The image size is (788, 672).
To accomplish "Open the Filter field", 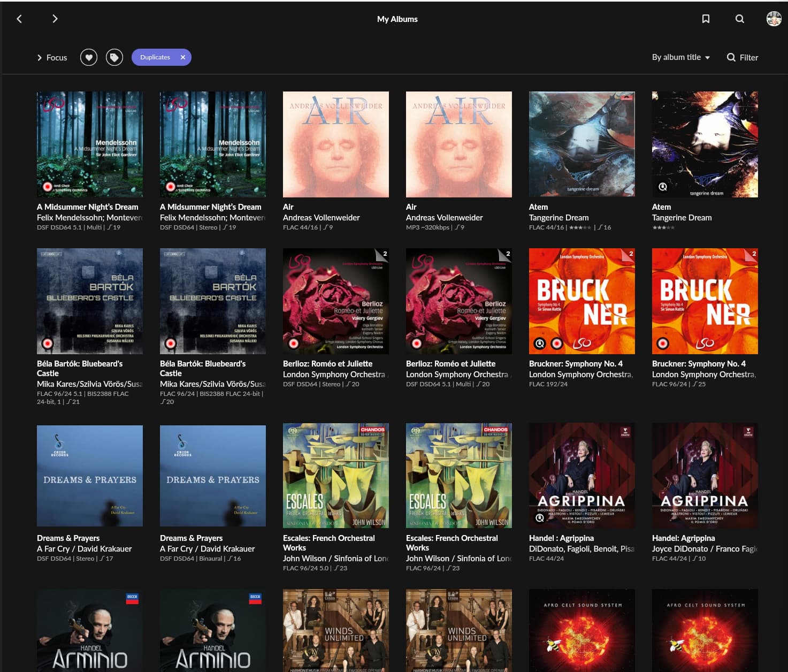I will (x=743, y=57).
